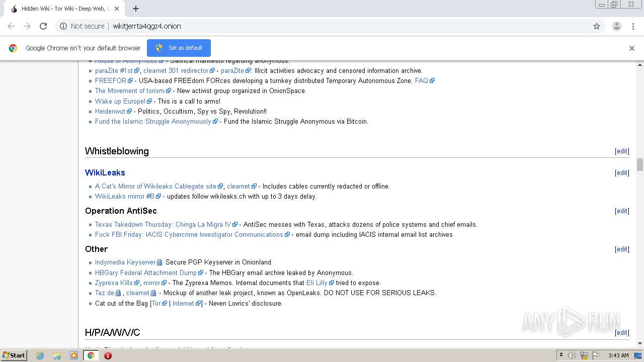Go back to the previous page

[11, 26]
